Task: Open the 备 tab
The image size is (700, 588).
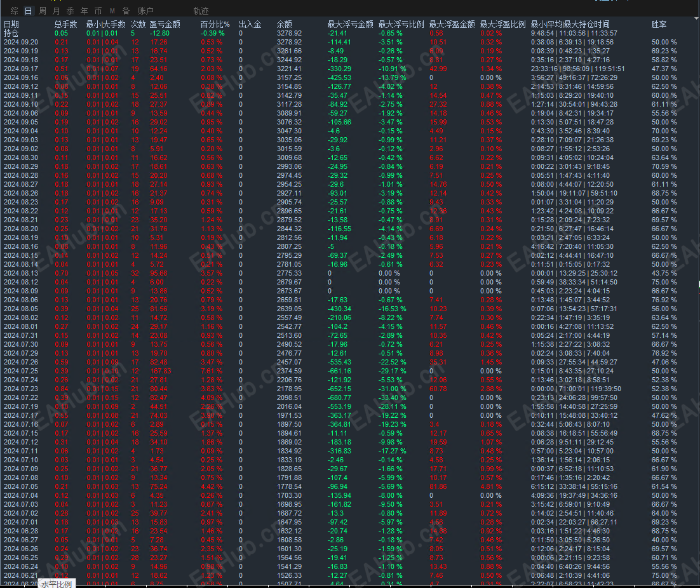Action: point(126,11)
